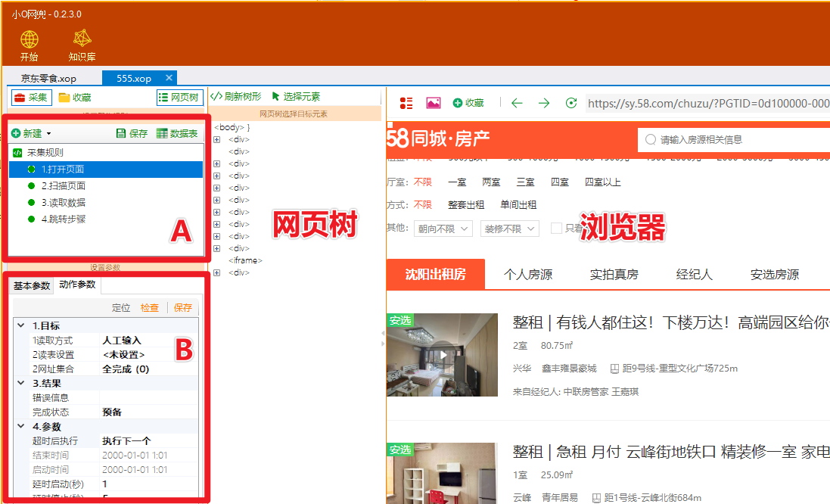Tick the checkbox beside 装修不限
This screenshot has width=830, height=504.
[556, 229]
